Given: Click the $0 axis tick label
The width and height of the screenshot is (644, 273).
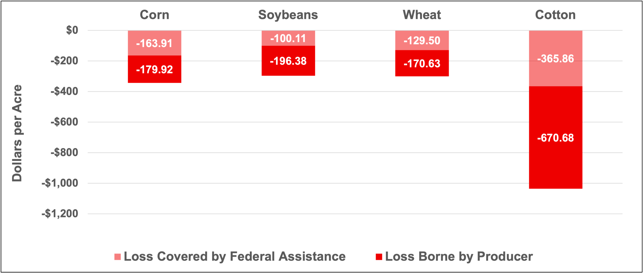Looking at the screenshot, I should point(72,30).
